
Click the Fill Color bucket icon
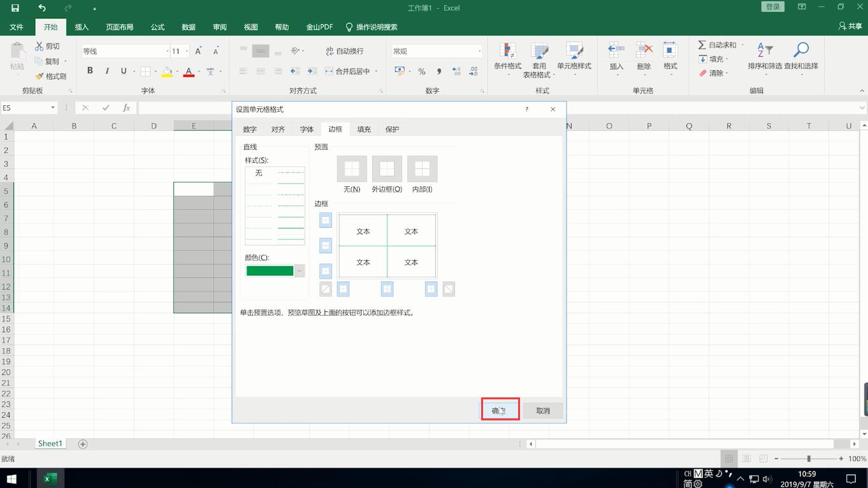167,71
